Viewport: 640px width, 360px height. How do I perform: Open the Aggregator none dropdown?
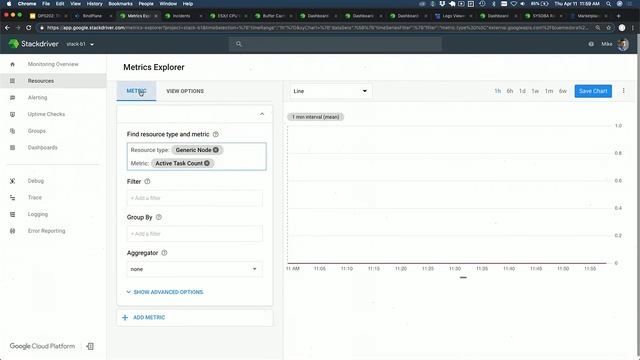[194, 269]
